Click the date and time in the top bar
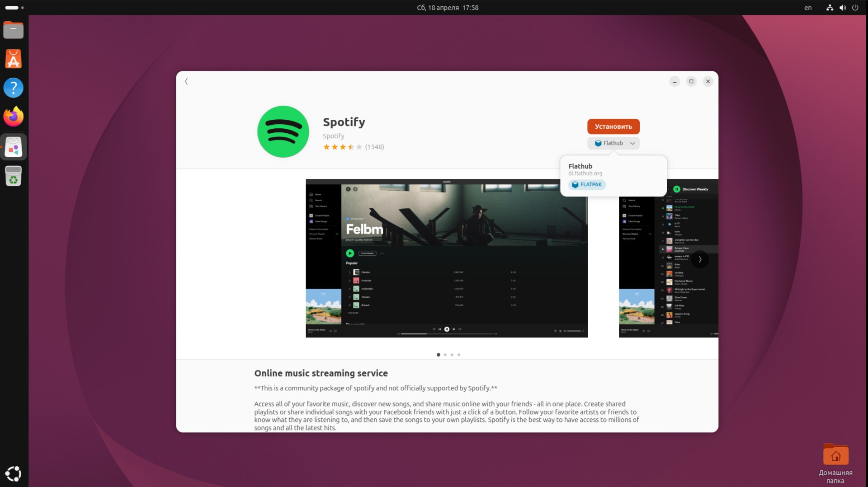Screen dimensions: 868x487 [447, 7]
